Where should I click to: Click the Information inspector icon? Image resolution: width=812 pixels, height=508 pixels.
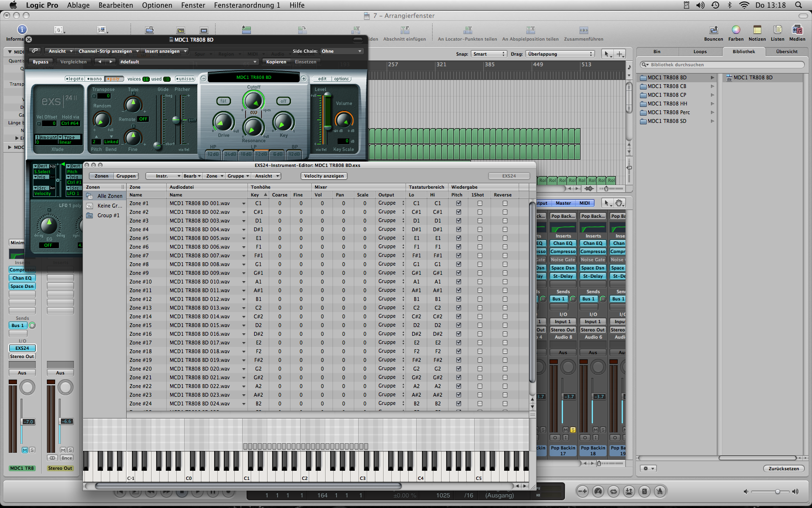(22, 30)
